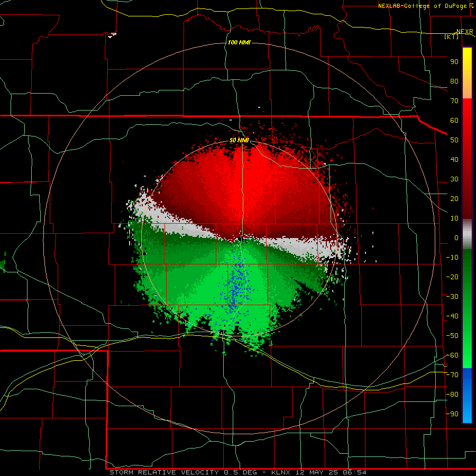Click the blue bottom segment of the color bar
476x476 pixels.
pos(467,395)
